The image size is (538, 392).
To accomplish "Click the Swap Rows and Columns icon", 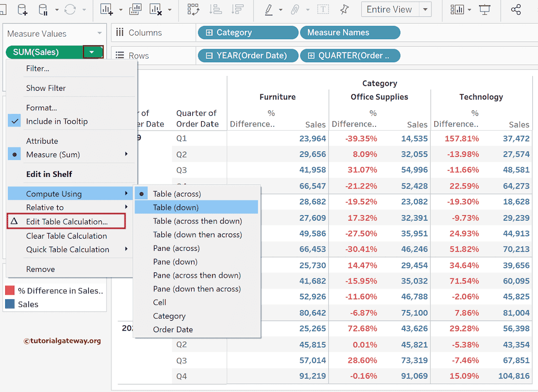I will click(x=193, y=9).
